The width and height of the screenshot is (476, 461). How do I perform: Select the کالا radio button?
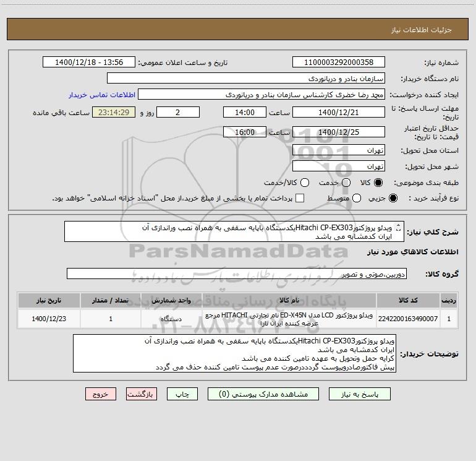pos(378,183)
